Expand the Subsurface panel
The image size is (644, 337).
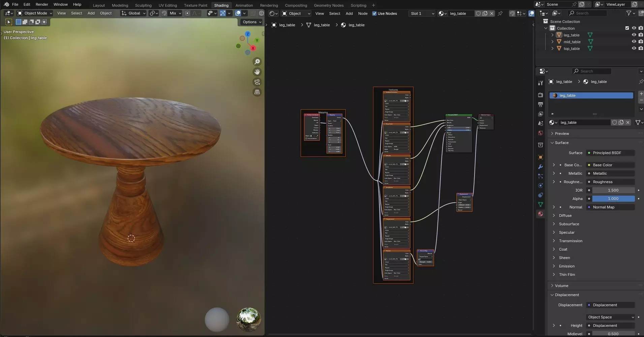569,224
